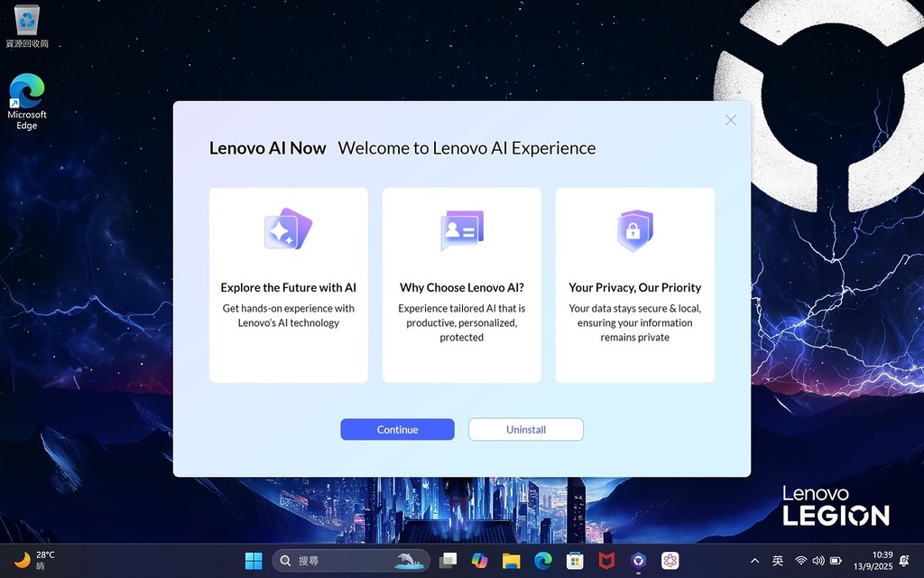Image resolution: width=924 pixels, height=578 pixels.
Task: Open the weather widget showing 28°C
Action: click(x=34, y=560)
